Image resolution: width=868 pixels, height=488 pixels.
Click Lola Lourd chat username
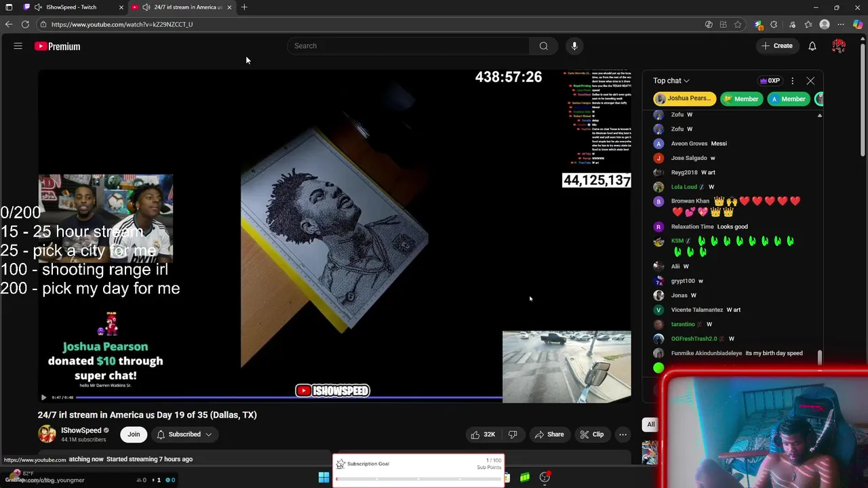[684, 187]
